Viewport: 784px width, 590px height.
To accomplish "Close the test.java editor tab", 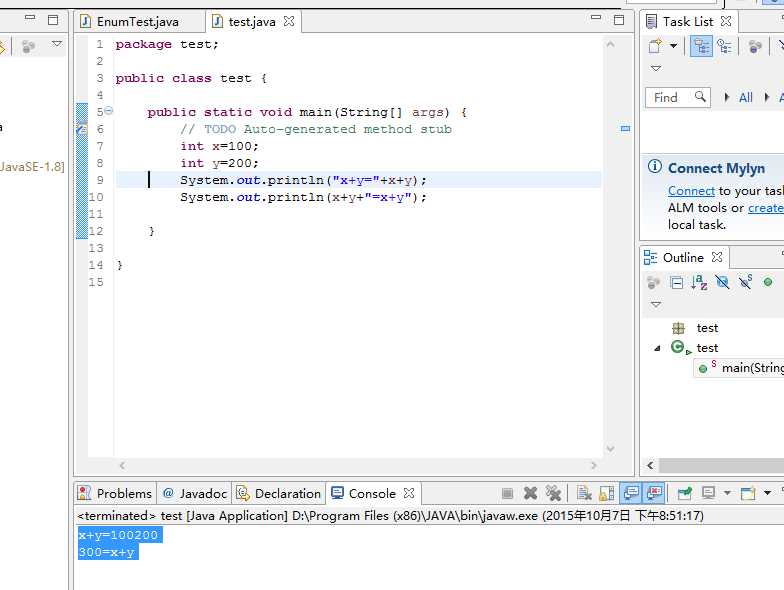I will tap(289, 21).
